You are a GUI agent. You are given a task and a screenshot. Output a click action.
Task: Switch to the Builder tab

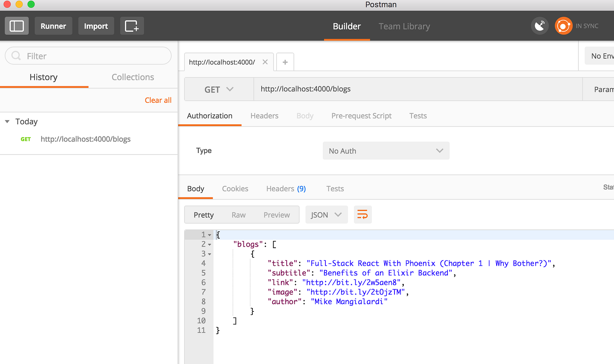pyautogui.click(x=347, y=26)
